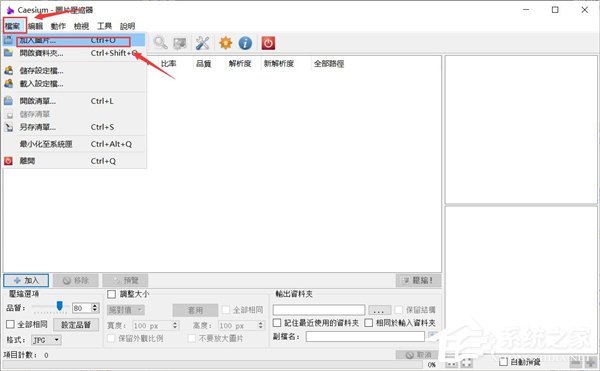Screen dimensions: 600x371
Task: Open the 檔案 menu
Action: point(13,26)
